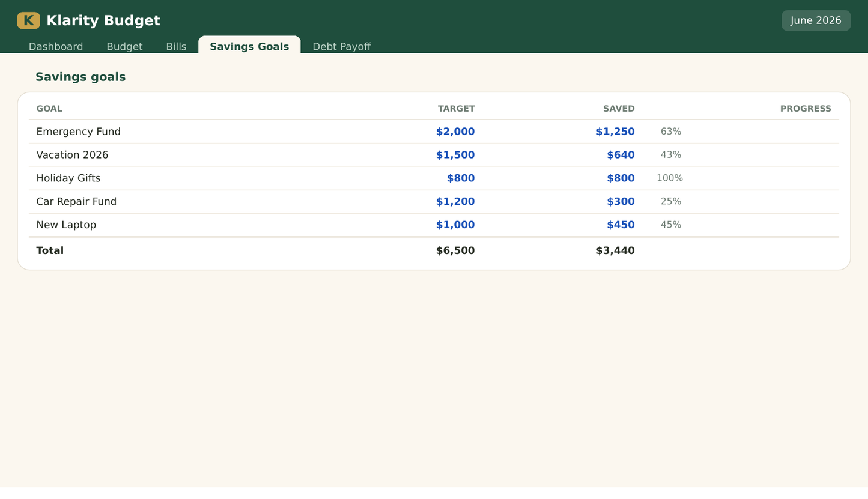
Task: Edit Holiday Gifts target amount
Action: pos(461,178)
